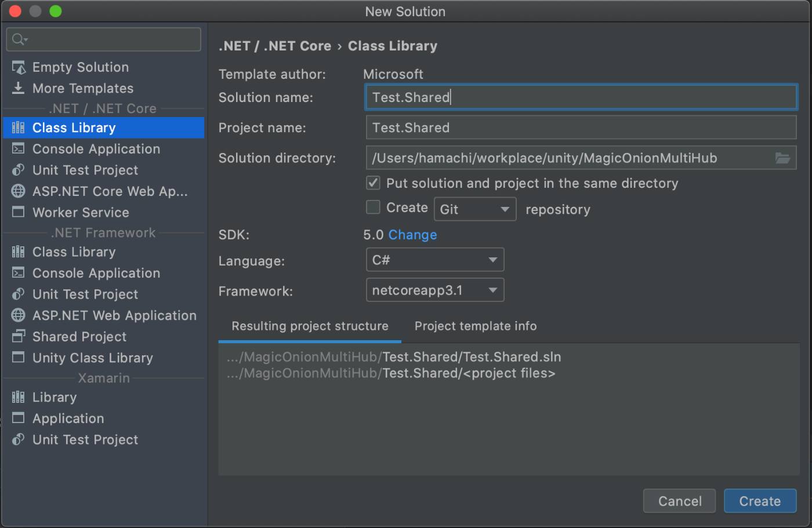
Task: Switch to Resulting project structure tab
Action: [x=310, y=326]
